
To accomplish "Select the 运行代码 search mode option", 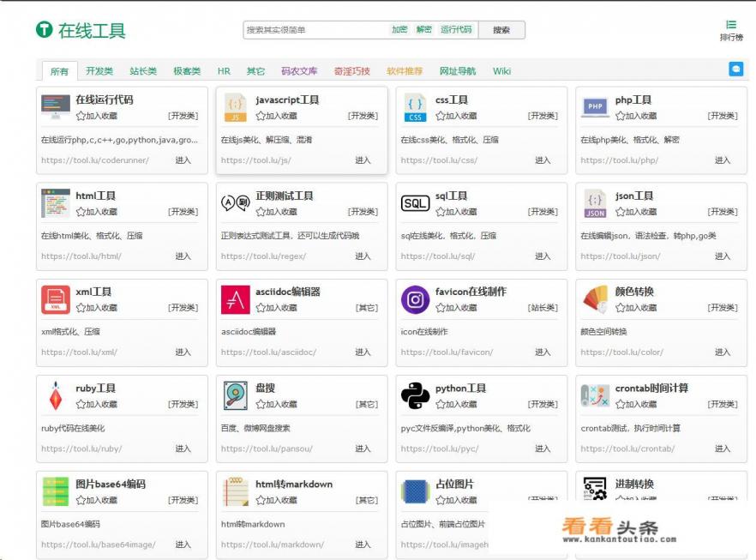I will click(456, 30).
